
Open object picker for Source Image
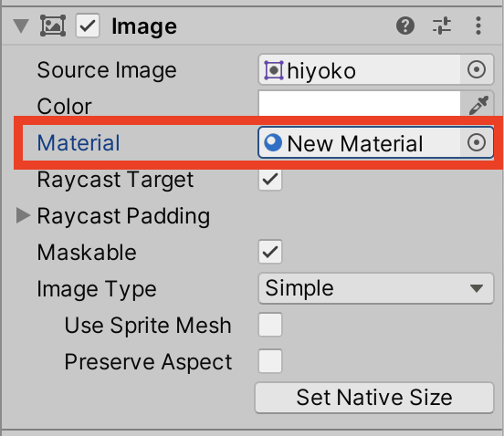coord(477,69)
